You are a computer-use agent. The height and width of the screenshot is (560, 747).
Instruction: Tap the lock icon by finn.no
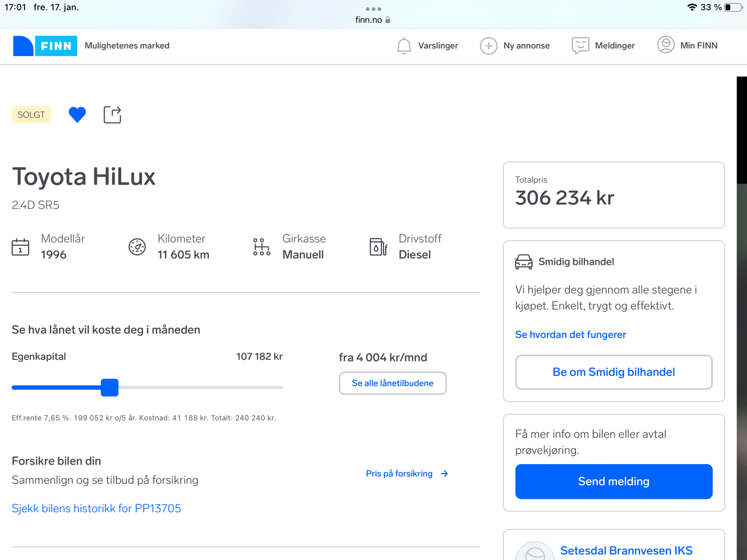[388, 20]
